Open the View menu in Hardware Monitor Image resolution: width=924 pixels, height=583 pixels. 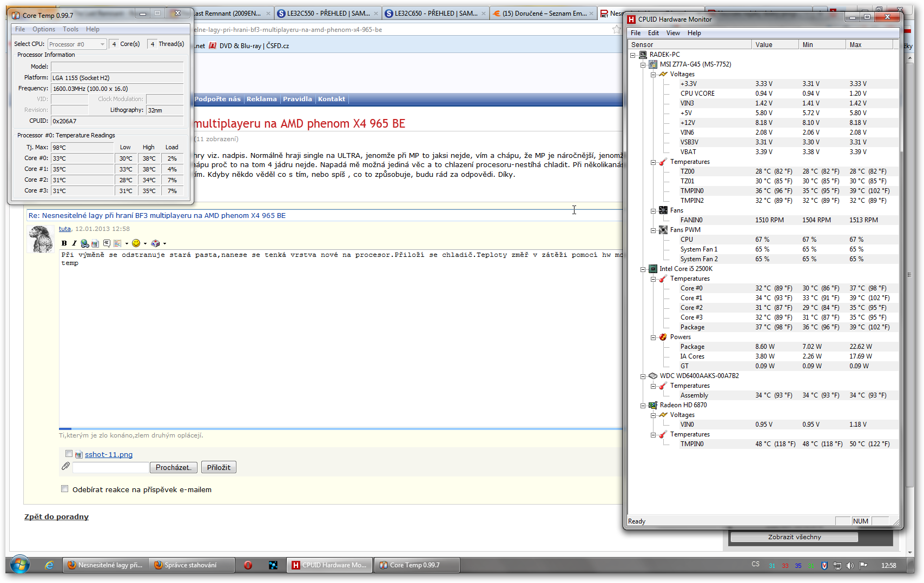pyautogui.click(x=673, y=33)
